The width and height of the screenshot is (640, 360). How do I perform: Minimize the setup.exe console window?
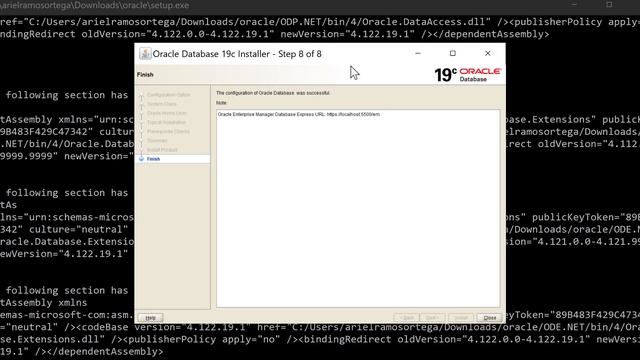pos(574,4)
